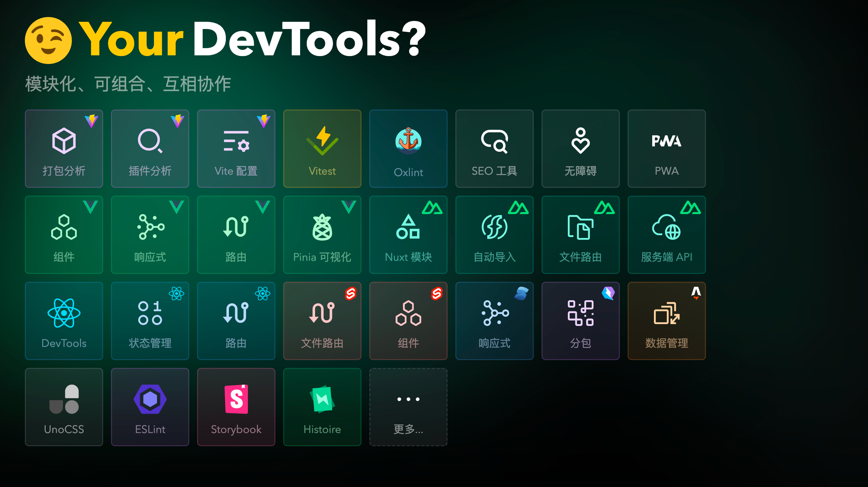Open the Vue 组件 hexagons card
Image resolution: width=868 pixels, height=487 pixels.
point(64,235)
